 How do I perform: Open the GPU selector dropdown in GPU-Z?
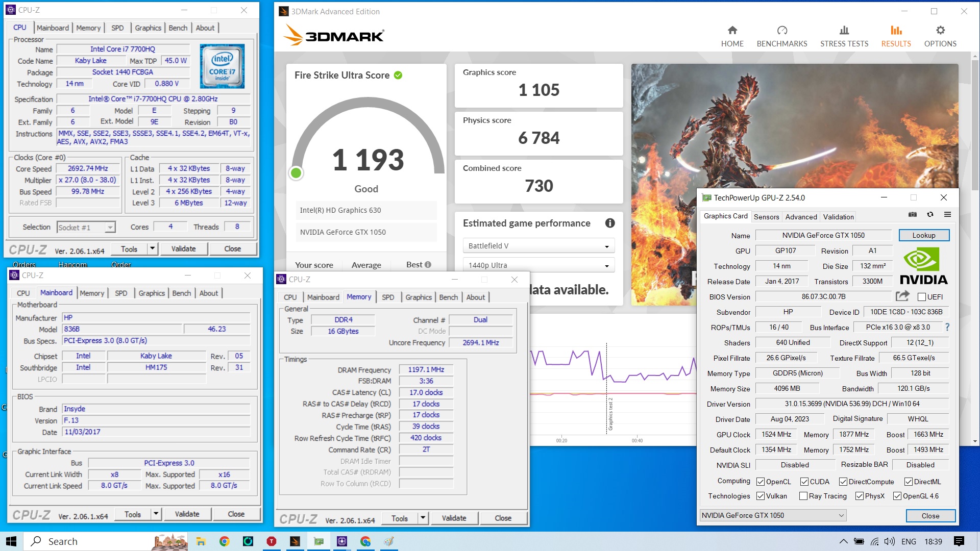pos(773,515)
